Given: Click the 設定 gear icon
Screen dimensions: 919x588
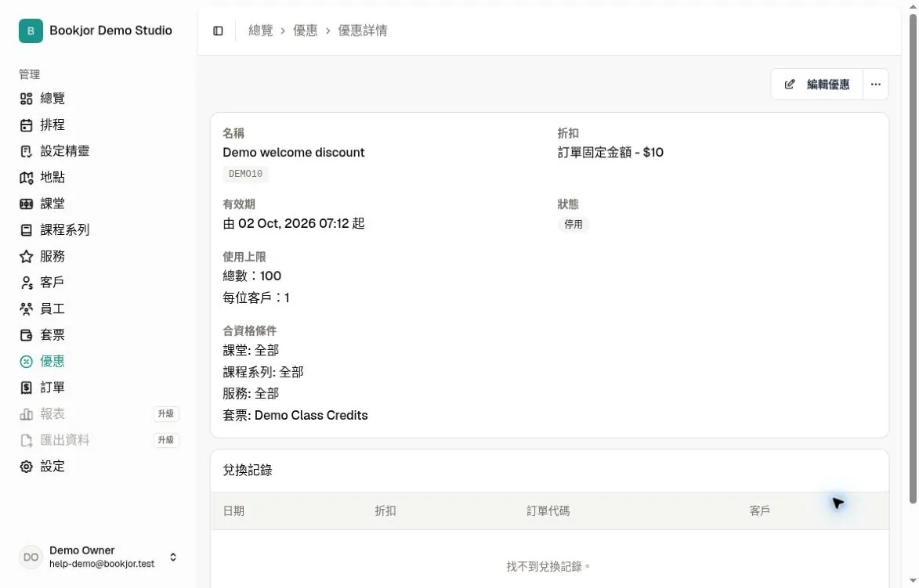Looking at the screenshot, I should (x=26, y=467).
